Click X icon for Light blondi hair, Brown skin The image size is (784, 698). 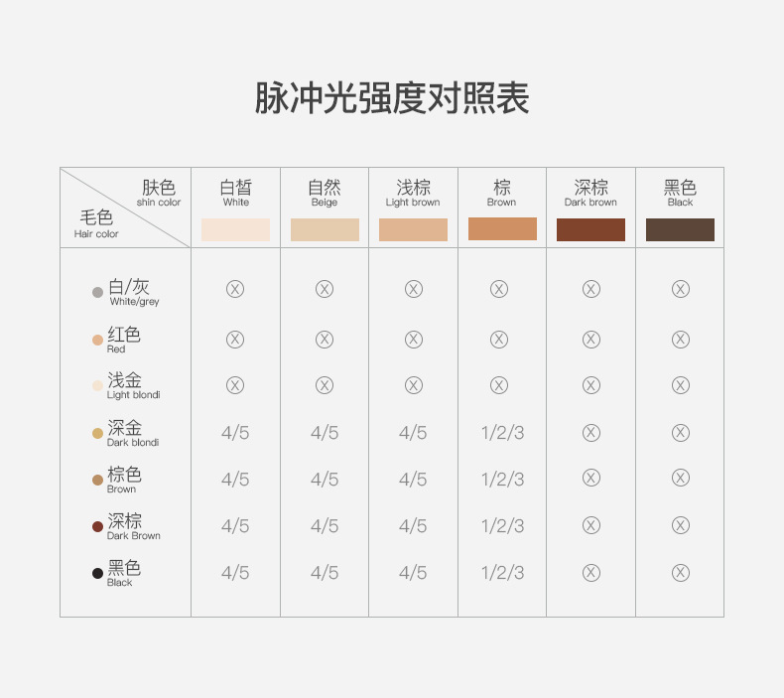[499, 385]
